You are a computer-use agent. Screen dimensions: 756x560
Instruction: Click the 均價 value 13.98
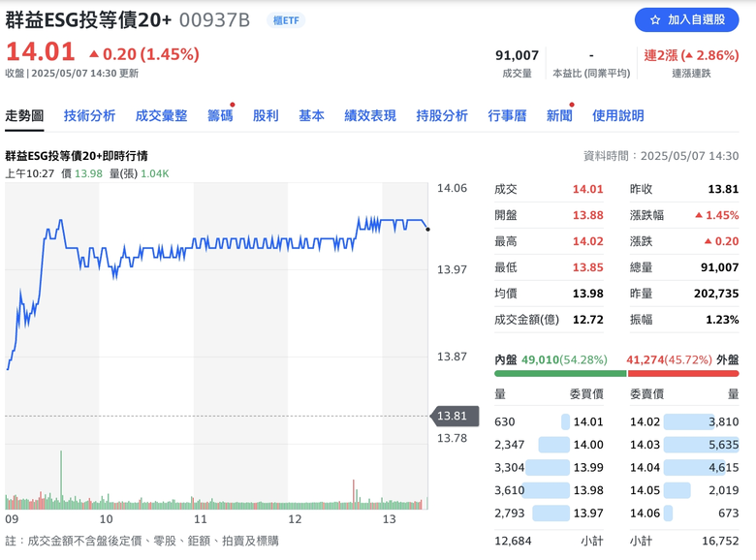click(587, 294)
